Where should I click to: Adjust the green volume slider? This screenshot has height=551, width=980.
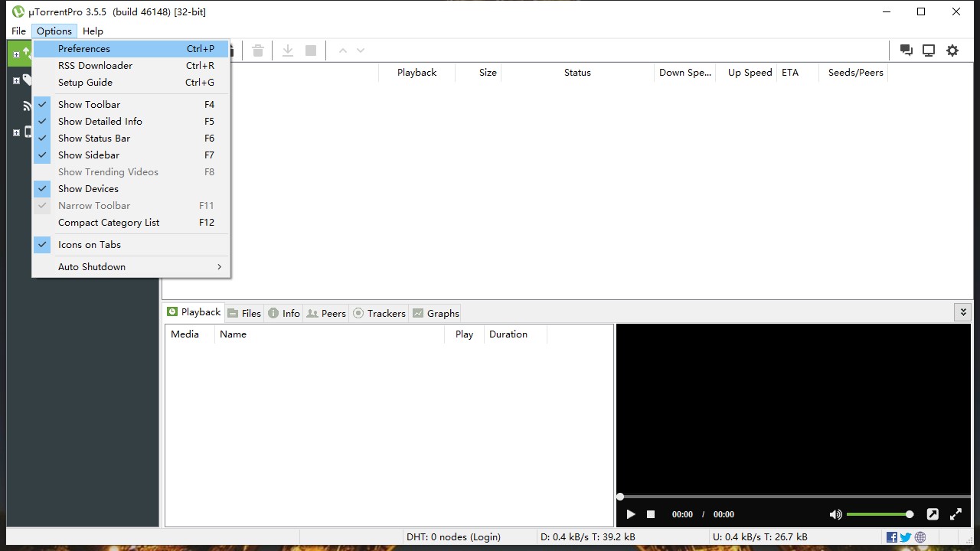[x=880, y=514]
